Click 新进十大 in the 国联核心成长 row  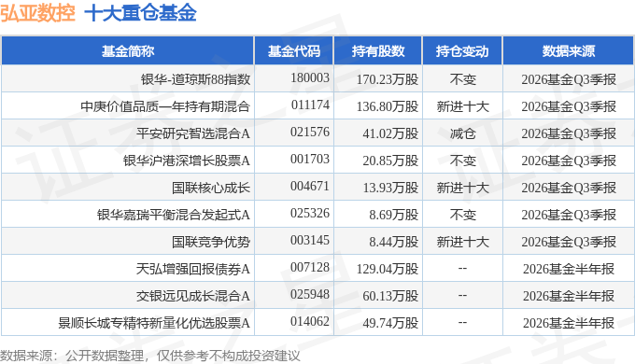point(462,188)
